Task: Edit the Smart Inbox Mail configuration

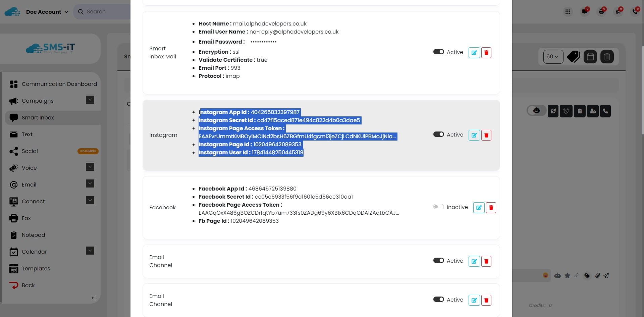Action: [x=474, y=53]
